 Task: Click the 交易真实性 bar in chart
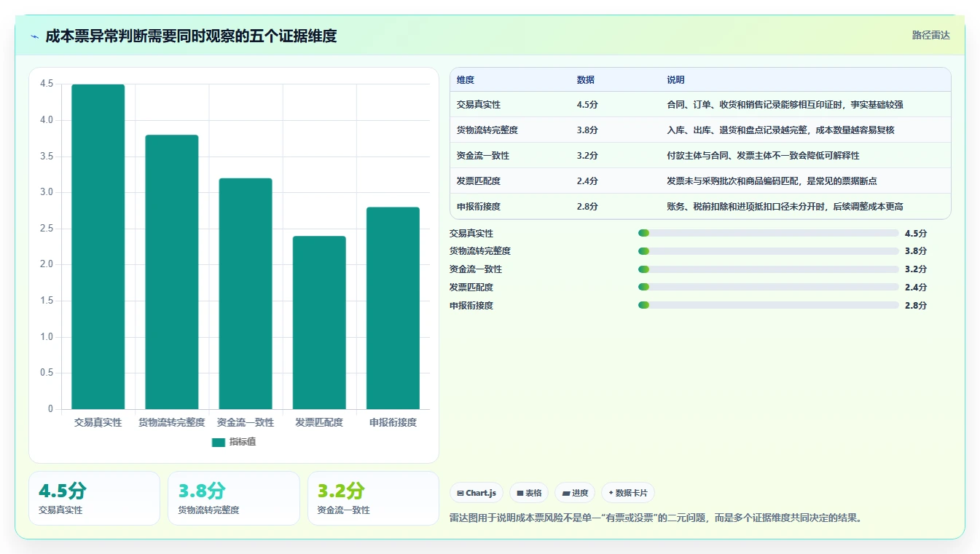coord(98,247)
